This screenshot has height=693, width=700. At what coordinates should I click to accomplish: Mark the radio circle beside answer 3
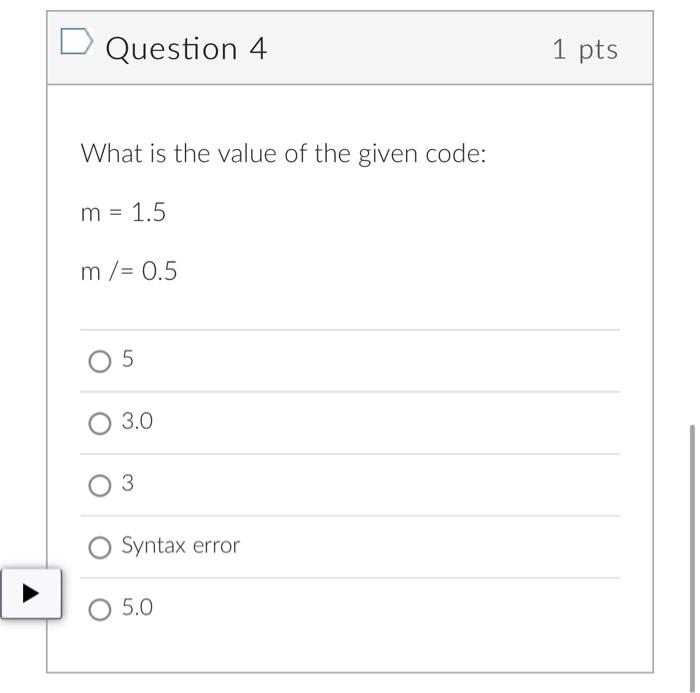point(99,486)
